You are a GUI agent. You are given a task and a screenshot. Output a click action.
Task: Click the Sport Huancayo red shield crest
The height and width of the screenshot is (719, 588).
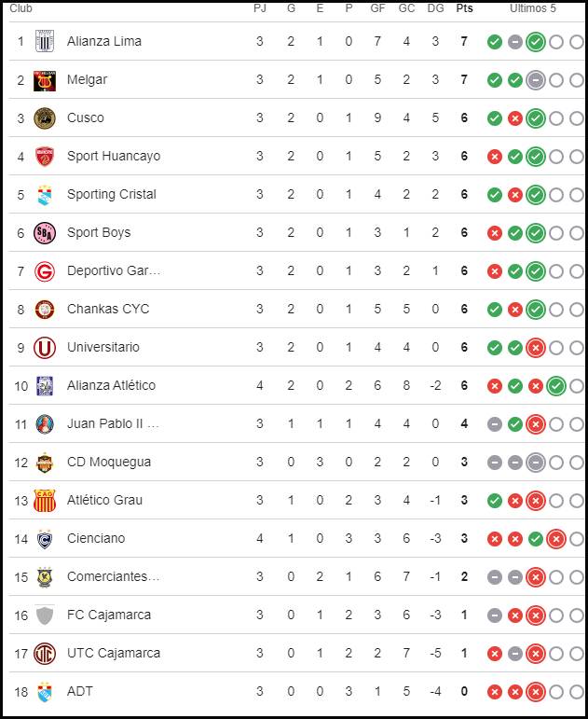[45, 157]
